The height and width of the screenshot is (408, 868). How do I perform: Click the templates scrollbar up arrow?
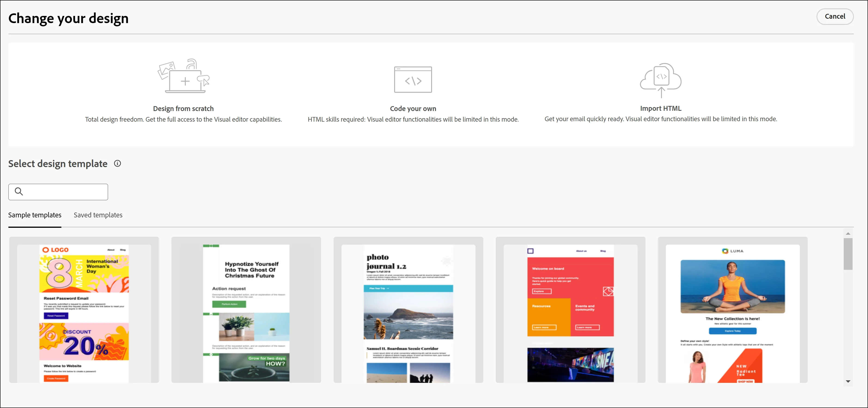pos(848,234)
